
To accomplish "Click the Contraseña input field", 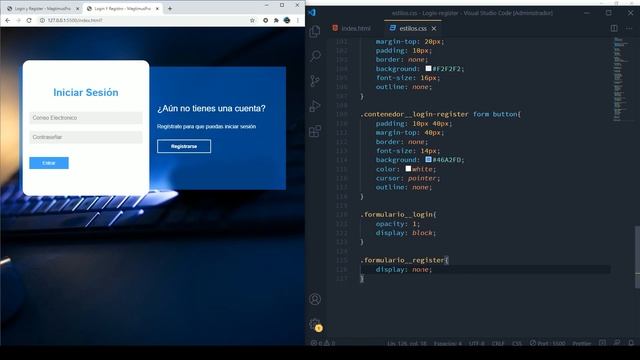I will (86, 137).
